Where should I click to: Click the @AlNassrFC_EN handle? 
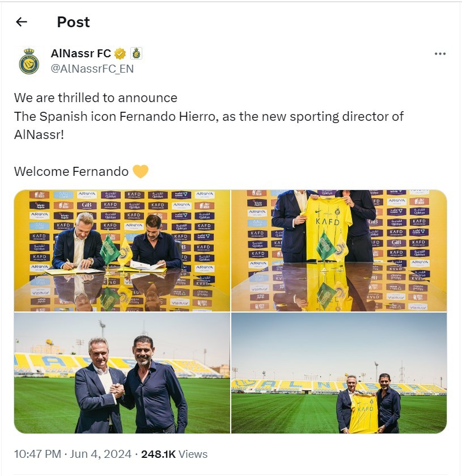coord(92,69)
